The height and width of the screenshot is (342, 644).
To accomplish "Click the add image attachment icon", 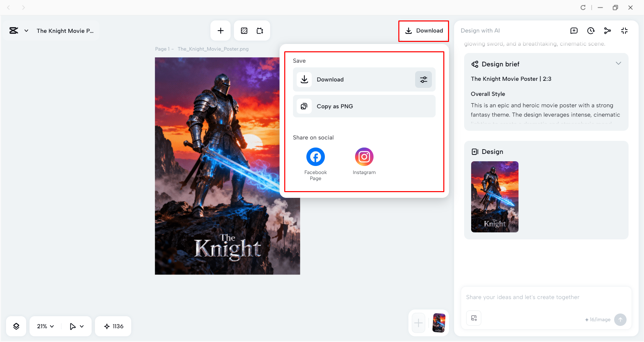I will click(x=474, y=318).
